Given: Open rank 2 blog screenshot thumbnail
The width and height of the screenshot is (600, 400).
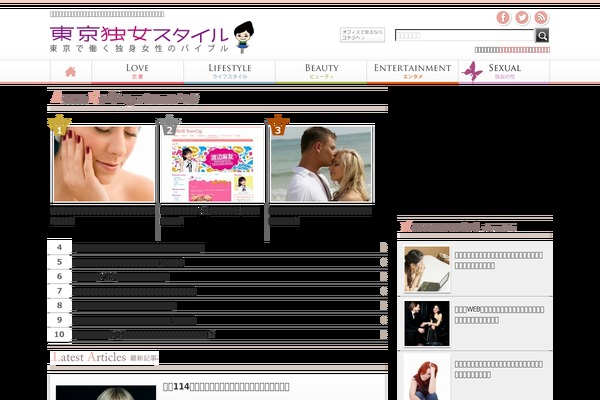Looking at the screenshot, I should tap(212, 163).
